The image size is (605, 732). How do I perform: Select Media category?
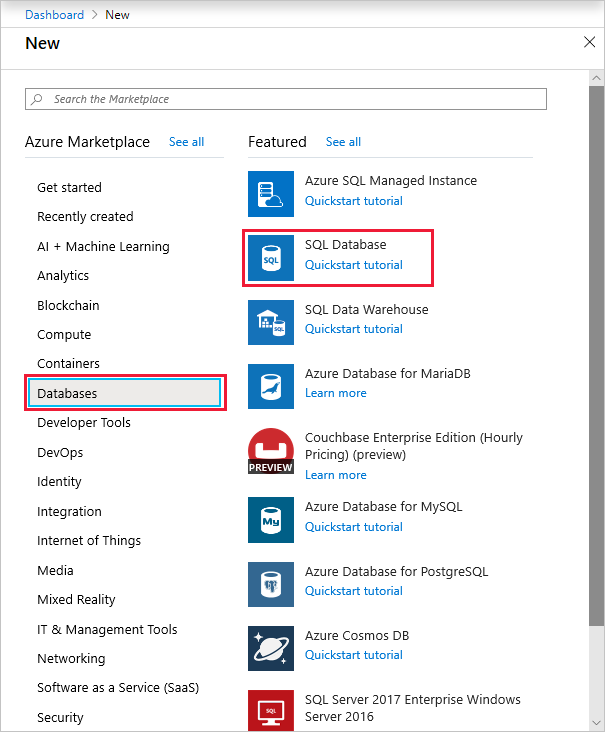pos(55,570)
